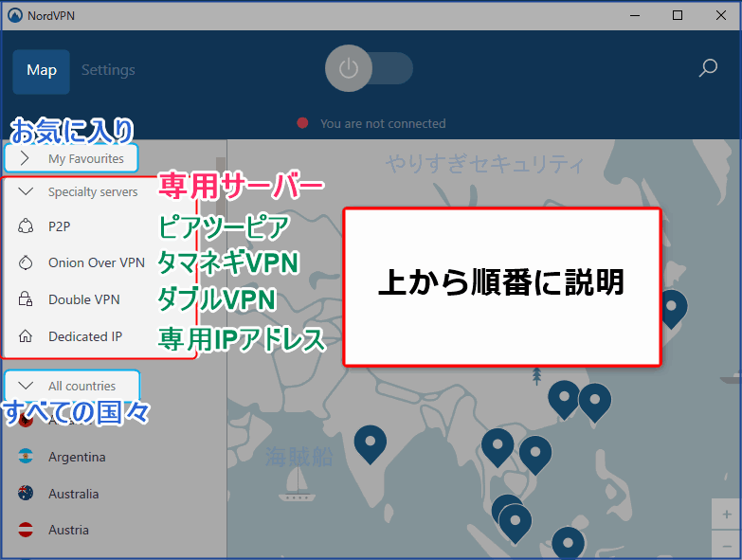Viewport: 742px width, 560px height.
Task: Zoom in the map with plus button
Action: pyautogui.click(x=727, y=515)
